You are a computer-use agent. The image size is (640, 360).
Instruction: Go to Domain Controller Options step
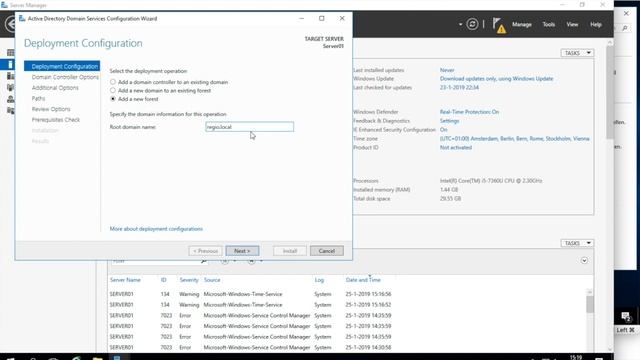[x=65, y=77]
